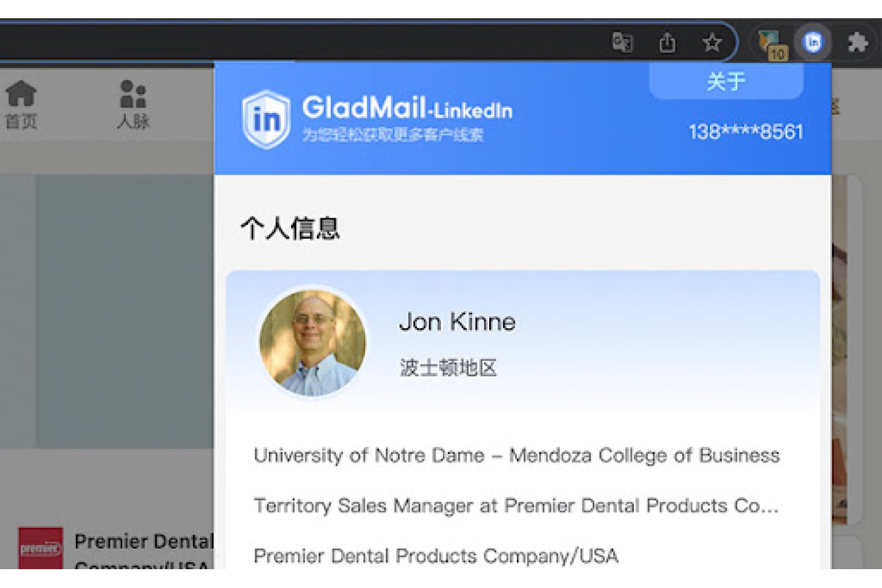Viewport: 882px width, 588px height.
Task: Bookmark this page with the star icon
Action: 712,42
